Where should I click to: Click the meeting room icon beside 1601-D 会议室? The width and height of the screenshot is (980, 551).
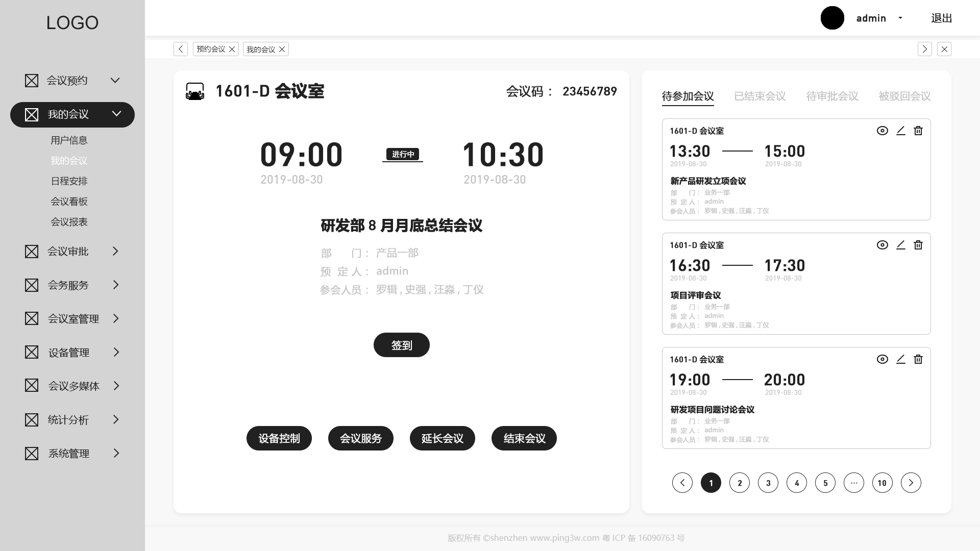click(x=195, y=91)
